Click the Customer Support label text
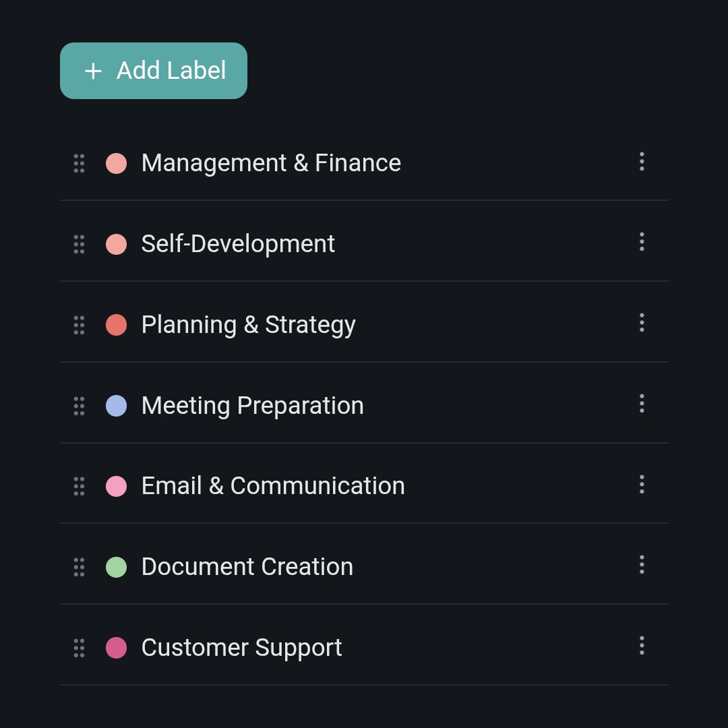The image size is (728, 728). (x=241, y=648)
